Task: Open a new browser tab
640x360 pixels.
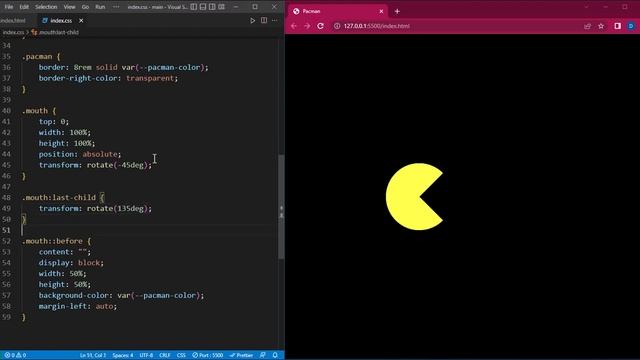Action: [397, 11]
